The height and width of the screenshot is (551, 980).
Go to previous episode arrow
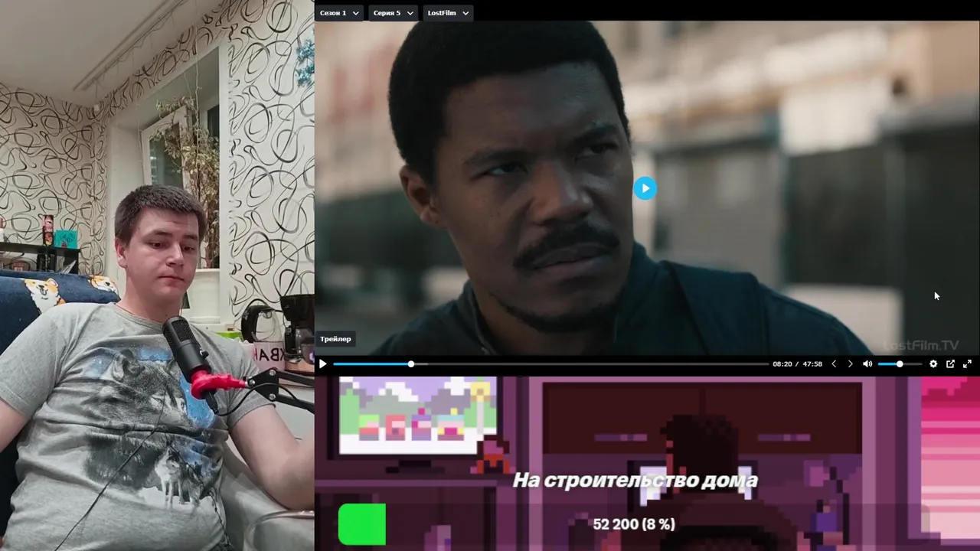[x=834, y=364]
